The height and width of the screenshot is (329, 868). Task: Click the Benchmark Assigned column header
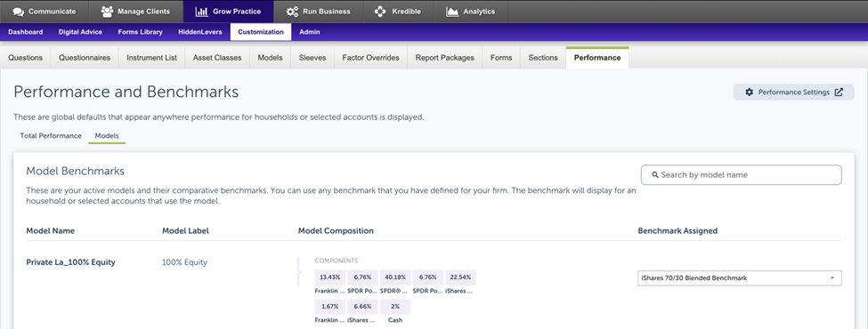[x=677, y=230]
